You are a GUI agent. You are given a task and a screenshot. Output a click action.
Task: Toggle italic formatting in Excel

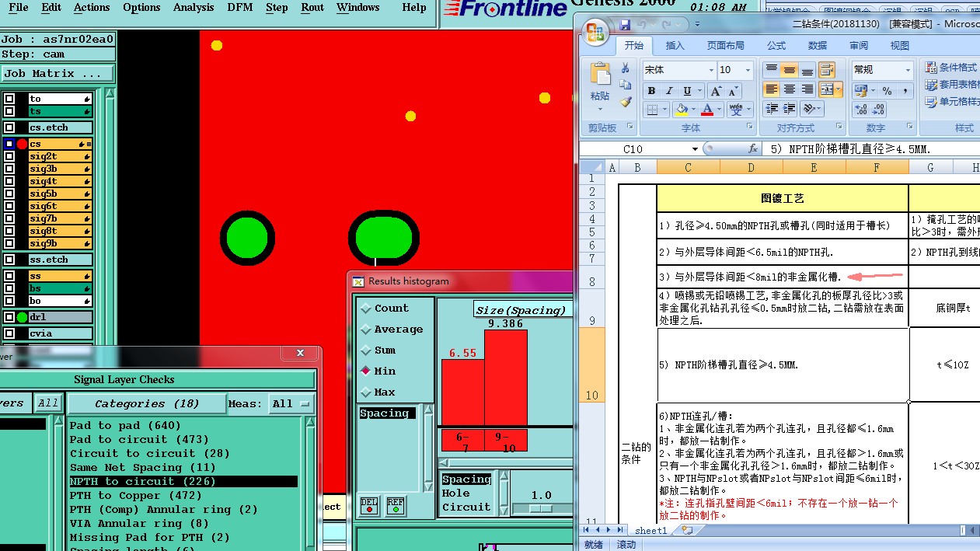point(668,91)
